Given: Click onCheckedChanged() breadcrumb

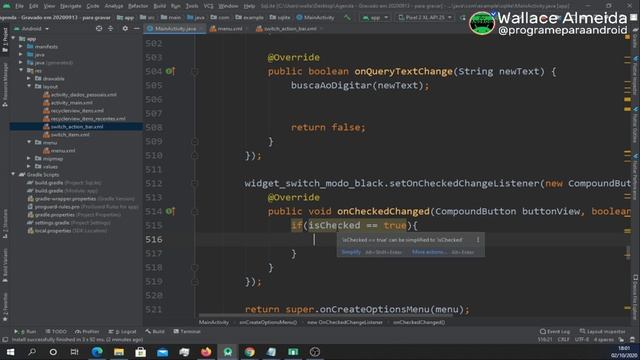Looking at the screenshot, I should 419,322.
